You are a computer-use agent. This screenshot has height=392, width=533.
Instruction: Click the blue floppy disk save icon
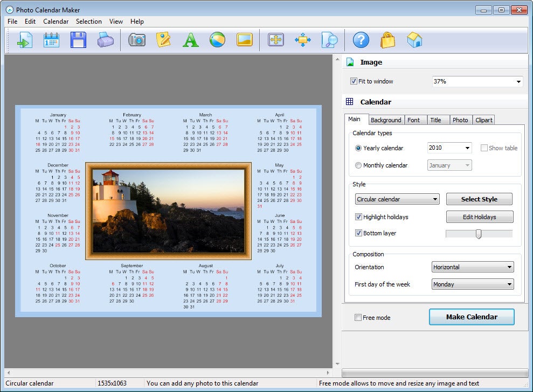(78, 40)
